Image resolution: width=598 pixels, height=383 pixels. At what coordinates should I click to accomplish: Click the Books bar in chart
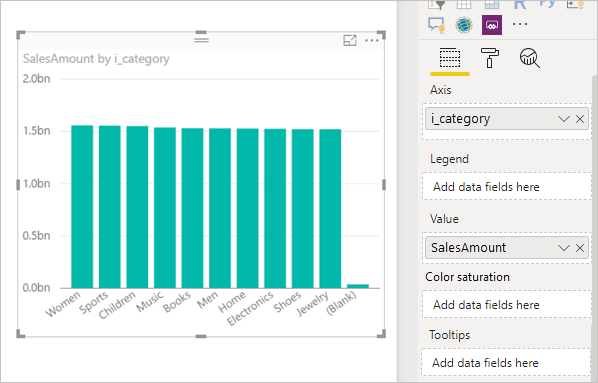tap(192, 208)
